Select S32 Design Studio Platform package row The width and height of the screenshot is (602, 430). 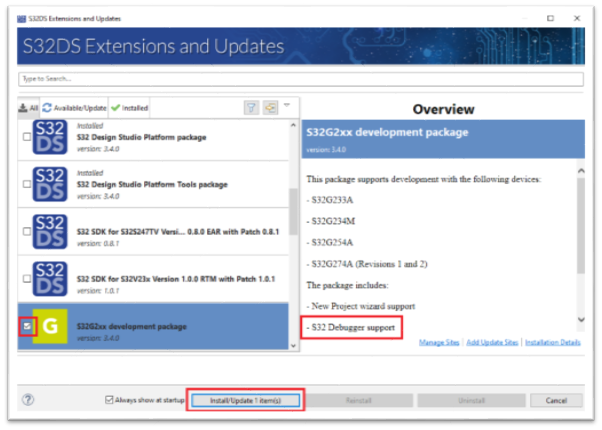click(153, 137)
